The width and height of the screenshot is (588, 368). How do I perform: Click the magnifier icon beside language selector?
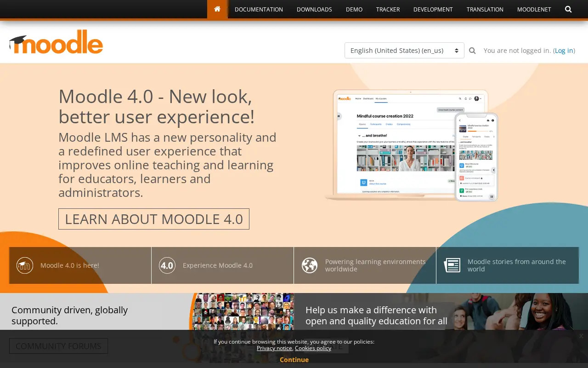click(x=472, y=51)
